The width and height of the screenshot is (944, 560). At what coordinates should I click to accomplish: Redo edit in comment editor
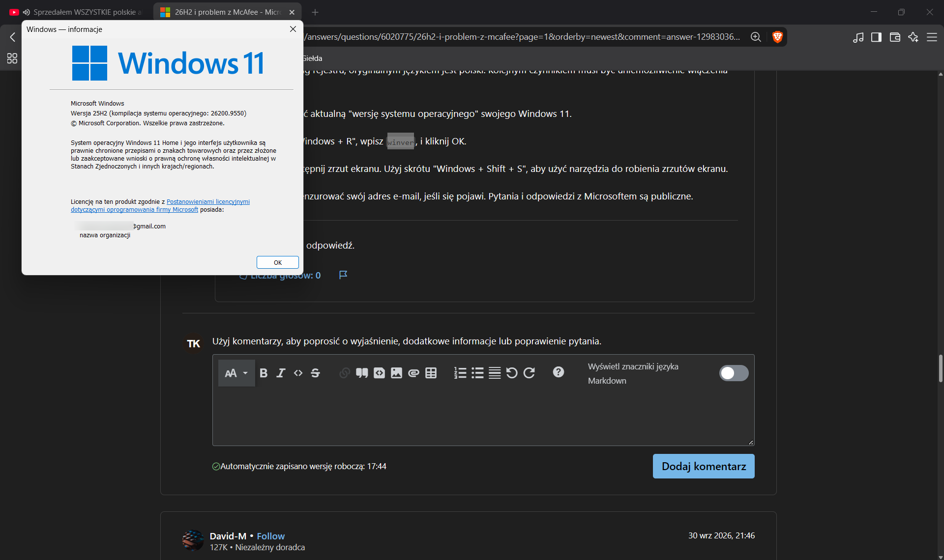(529, 373)
